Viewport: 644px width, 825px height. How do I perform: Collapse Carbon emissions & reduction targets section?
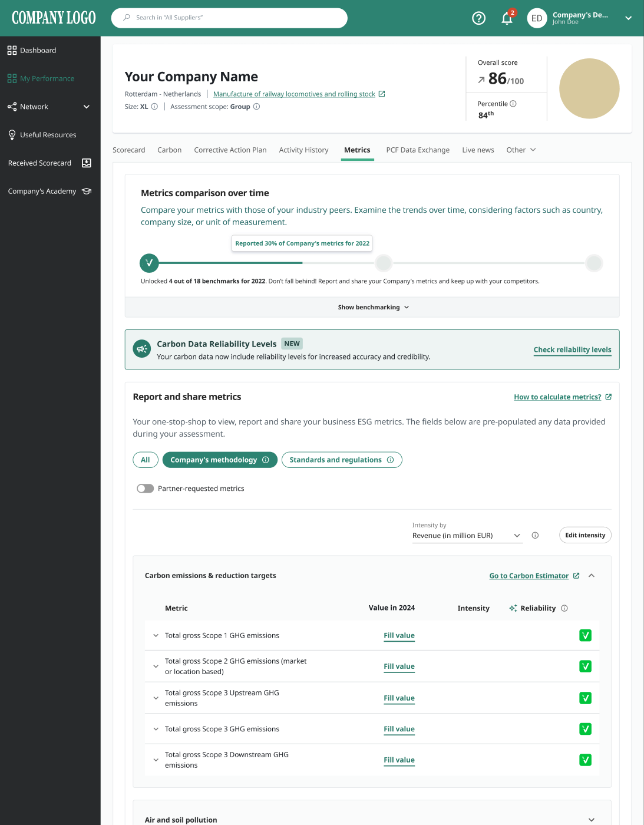point(592,576)
